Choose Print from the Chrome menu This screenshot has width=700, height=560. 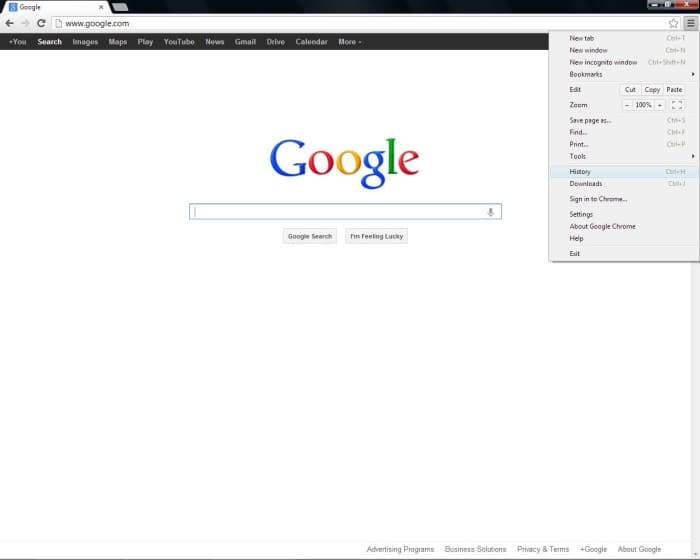coord(624,144)
